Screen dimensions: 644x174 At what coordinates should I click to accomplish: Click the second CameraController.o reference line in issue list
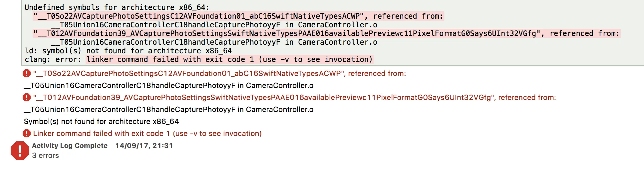pos(168,109)
